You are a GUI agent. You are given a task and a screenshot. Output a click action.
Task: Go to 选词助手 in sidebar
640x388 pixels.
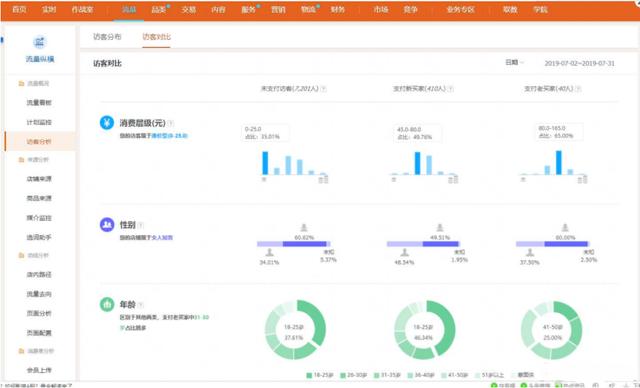[39, 237]
